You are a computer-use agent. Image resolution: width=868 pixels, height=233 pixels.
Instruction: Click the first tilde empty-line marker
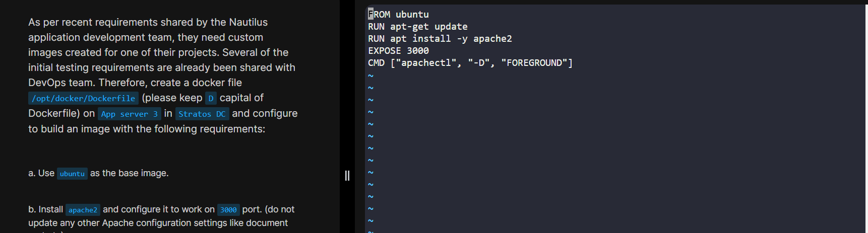click(x=370, y=75)
